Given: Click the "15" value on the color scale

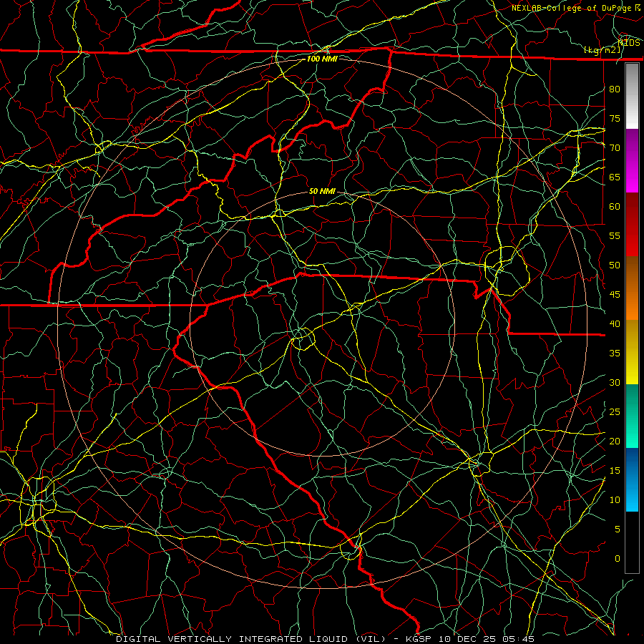Looking at the screenshot, I should pyautogui.click(x=615, y=471).
